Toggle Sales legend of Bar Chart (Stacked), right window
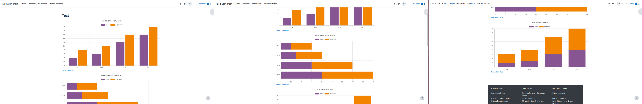Viewport: 644px width, 104px height. pyautogui.click(x=533, y=27)
